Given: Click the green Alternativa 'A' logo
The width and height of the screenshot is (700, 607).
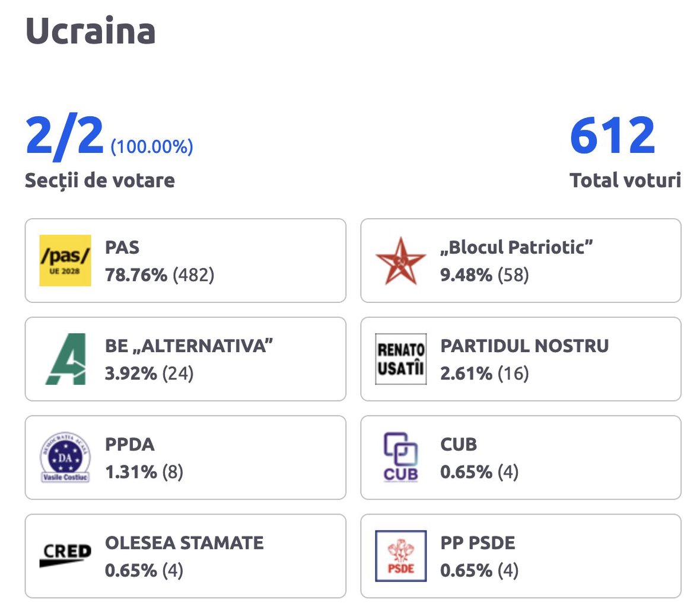Looking at the screenshot, I should [65, 359].
